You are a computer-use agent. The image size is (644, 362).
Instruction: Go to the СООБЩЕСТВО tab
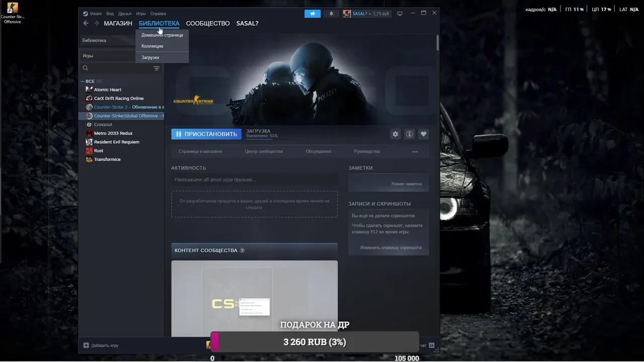[208, 24]
